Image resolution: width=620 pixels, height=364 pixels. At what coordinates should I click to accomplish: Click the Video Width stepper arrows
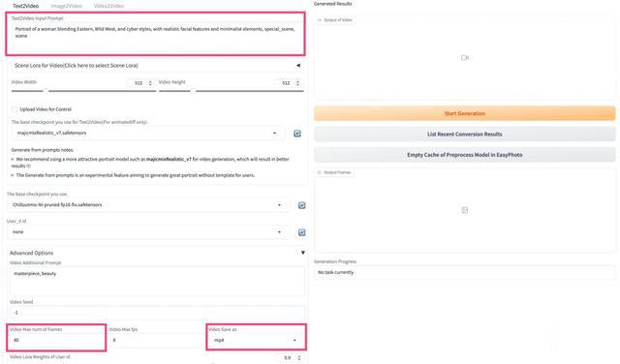pos(150,83)
